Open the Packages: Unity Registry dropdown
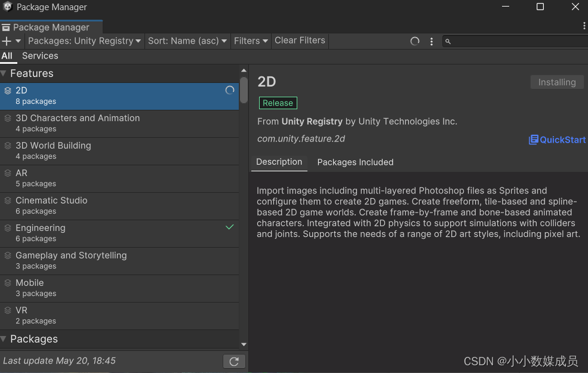 [84, 41]
